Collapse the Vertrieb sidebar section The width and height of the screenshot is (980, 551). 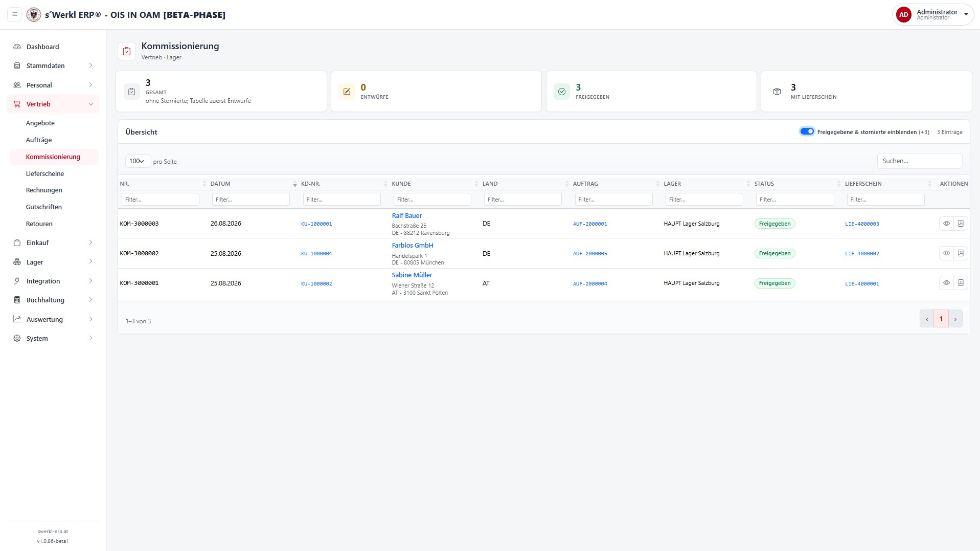pyautogui.click(x=53, y=104)
